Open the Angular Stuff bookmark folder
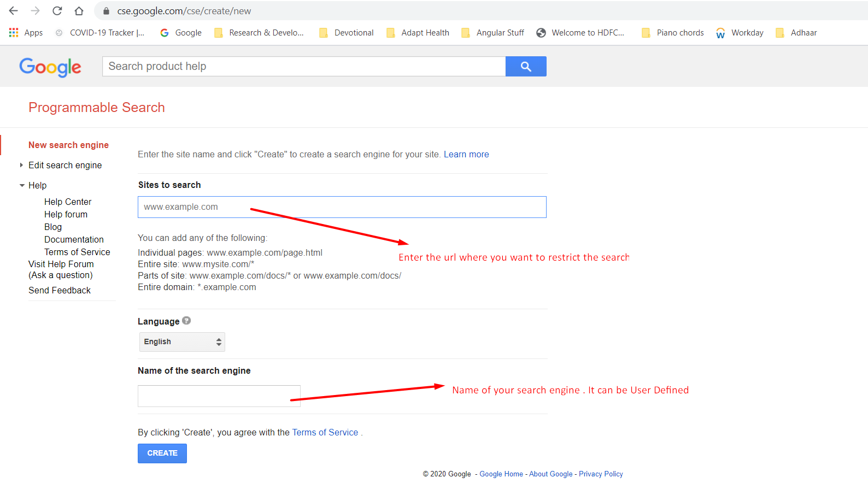This screenshot has width=868, height=501. (492, 33)
